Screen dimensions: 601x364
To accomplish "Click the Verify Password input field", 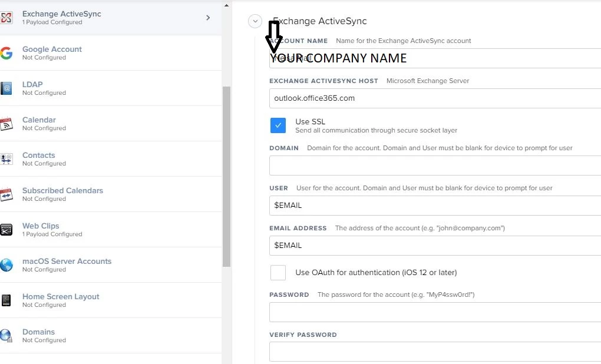I will coord(435,352).
